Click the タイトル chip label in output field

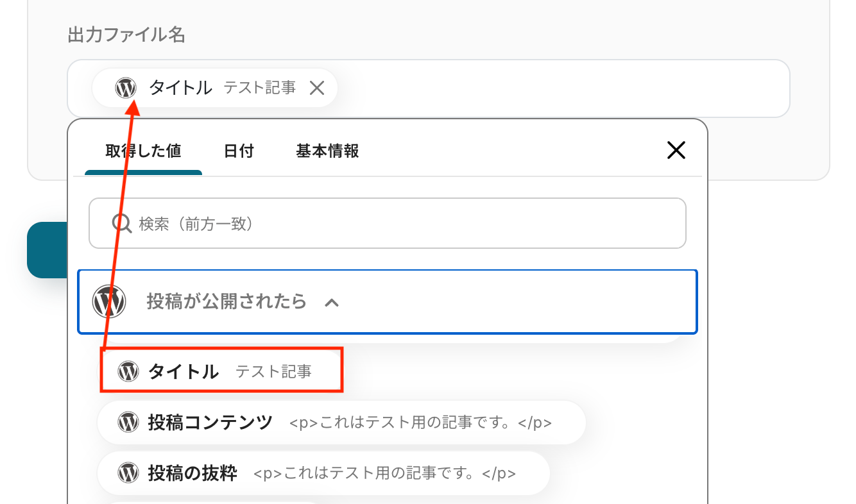click(180, 88)
